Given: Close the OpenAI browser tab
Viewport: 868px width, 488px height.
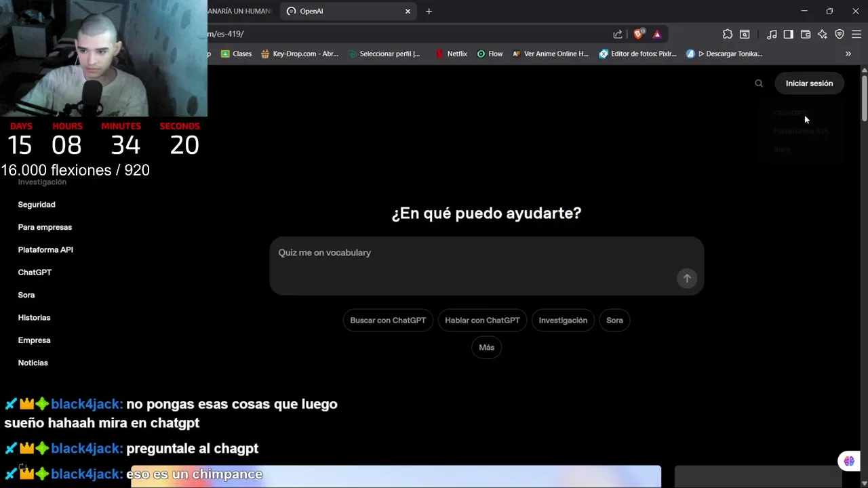Looking at the screenshot, I should click(x=408, y=11).
